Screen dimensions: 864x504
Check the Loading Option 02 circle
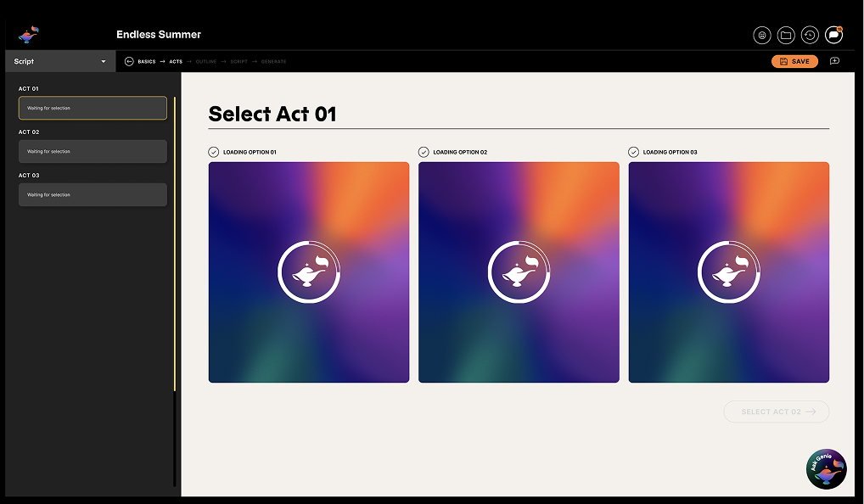[x=424, y=152]
